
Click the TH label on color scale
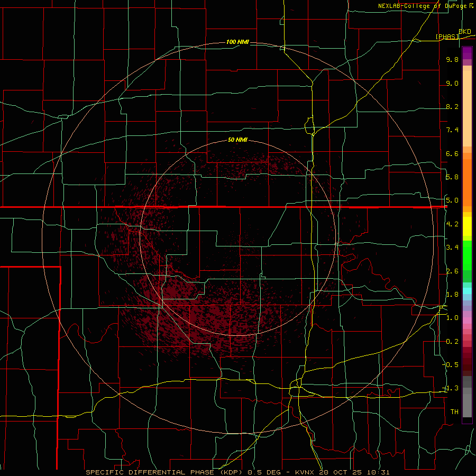(x=454, y=412)
